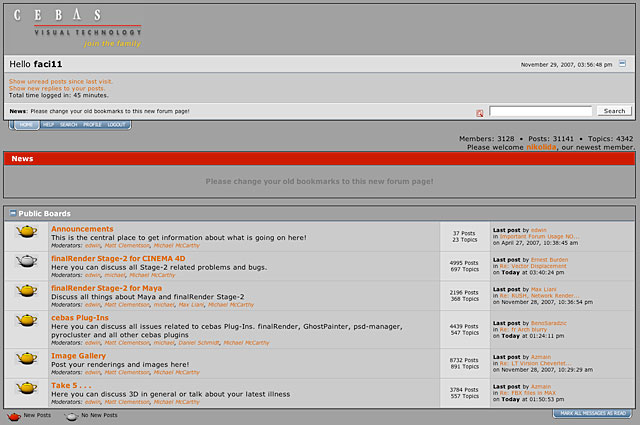Click the teapot icon beside cebas Plug-Ins

(27, 320)
